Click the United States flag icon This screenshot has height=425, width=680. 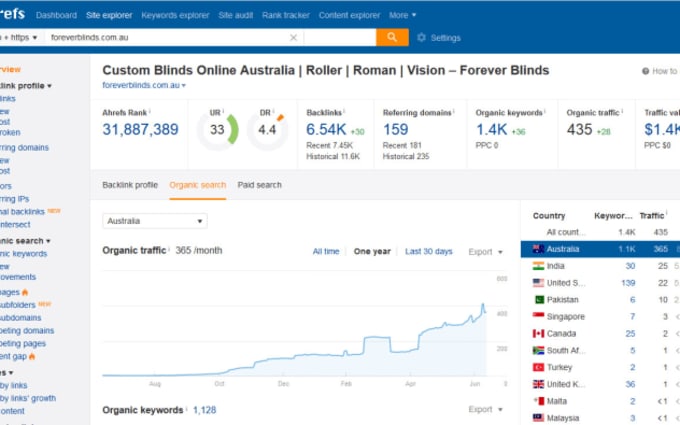point(538,283)
